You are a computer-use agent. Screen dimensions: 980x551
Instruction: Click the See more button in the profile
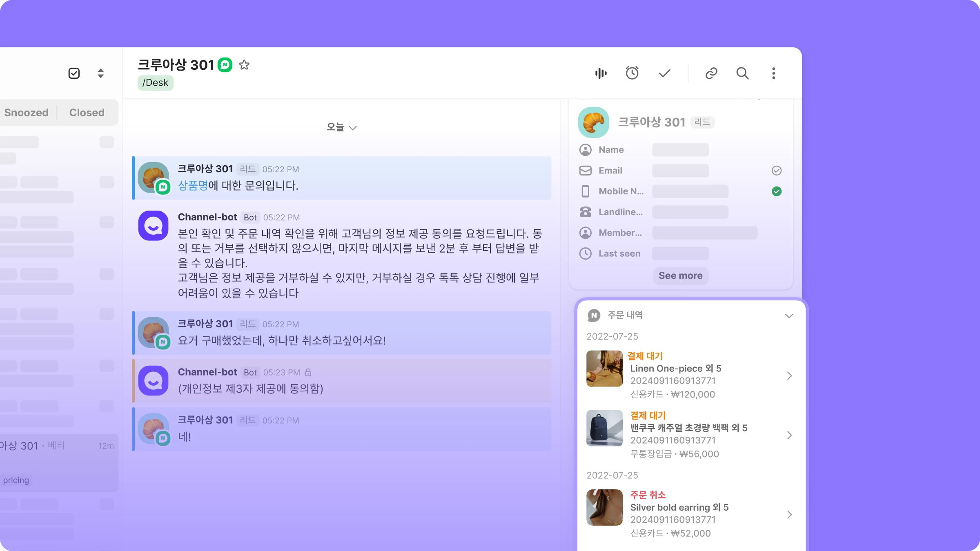pyautogui.click(x=680, y=275)
